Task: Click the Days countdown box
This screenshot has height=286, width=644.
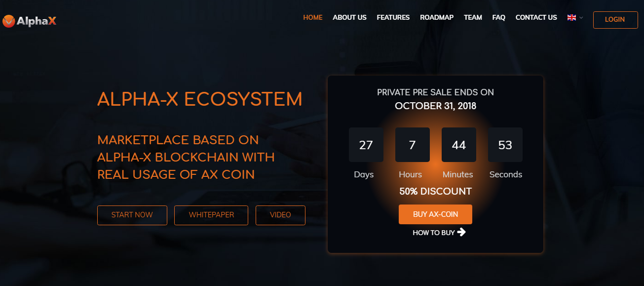Action: point(366,145)
